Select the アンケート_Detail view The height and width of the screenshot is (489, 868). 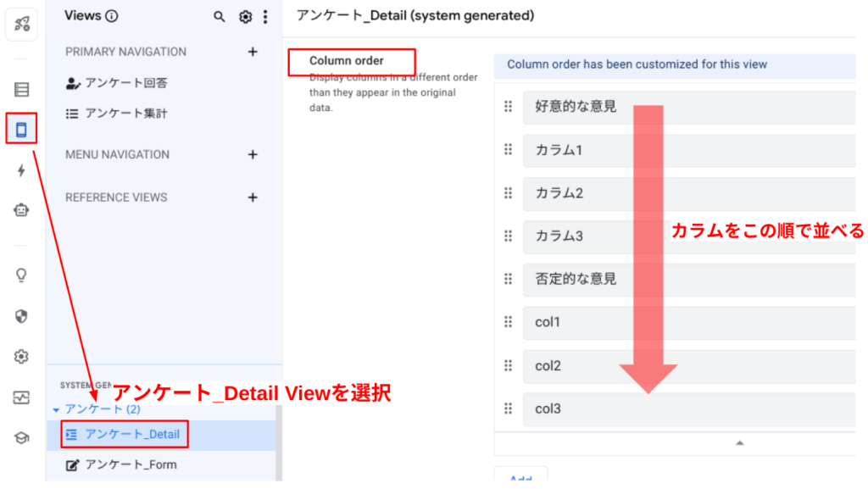[x=131, y=435]
